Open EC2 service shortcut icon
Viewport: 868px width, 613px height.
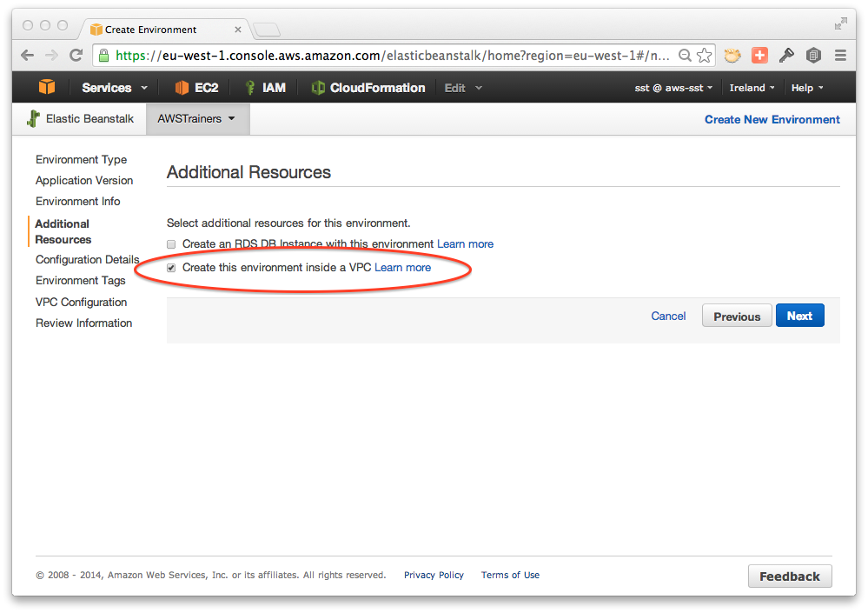[x=182, y=88]
